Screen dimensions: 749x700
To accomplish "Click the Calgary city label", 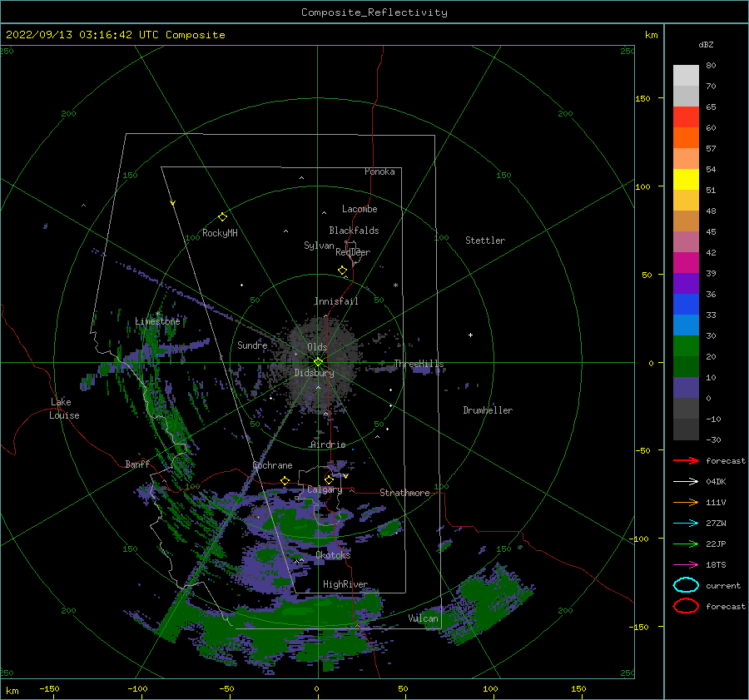I will (325, 489).
